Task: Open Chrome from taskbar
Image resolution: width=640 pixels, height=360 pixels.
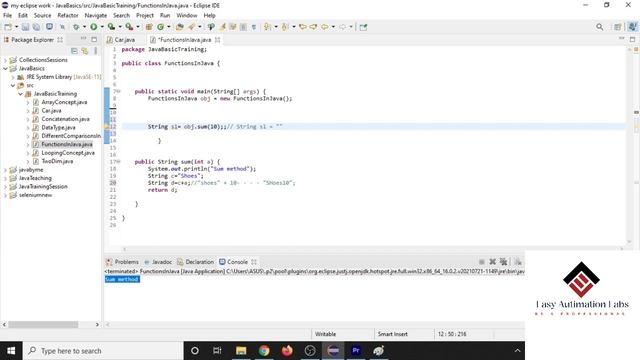Action: point(264,351)
